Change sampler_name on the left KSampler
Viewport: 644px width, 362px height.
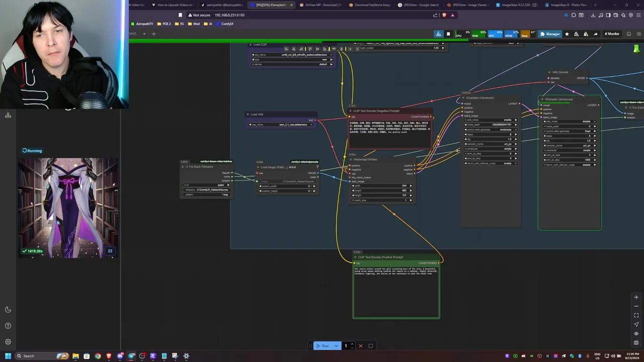point(490,144)
